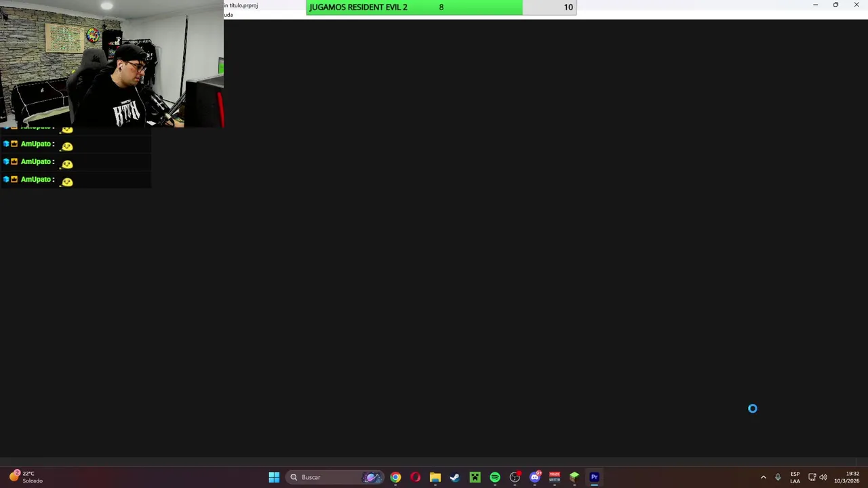868x488 pixels.
Task: Expand the hidden system tray icons chevron
Action: [764, 477]
